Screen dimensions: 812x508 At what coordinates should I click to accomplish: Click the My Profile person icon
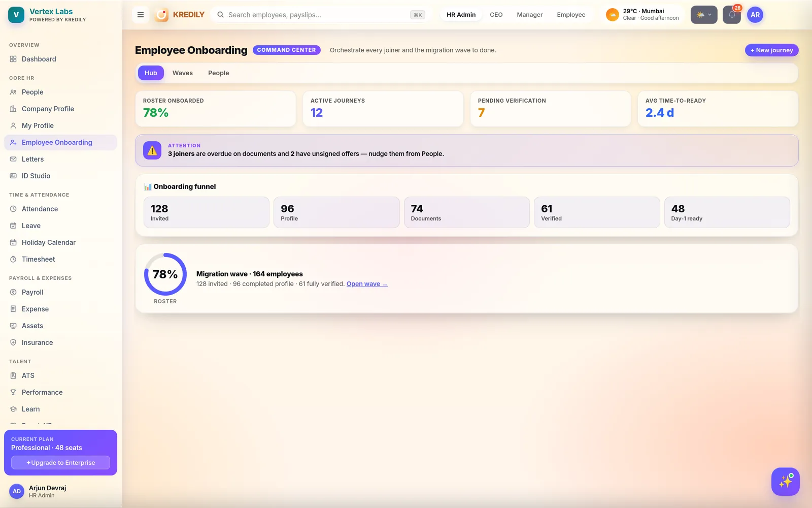point(13,125)
